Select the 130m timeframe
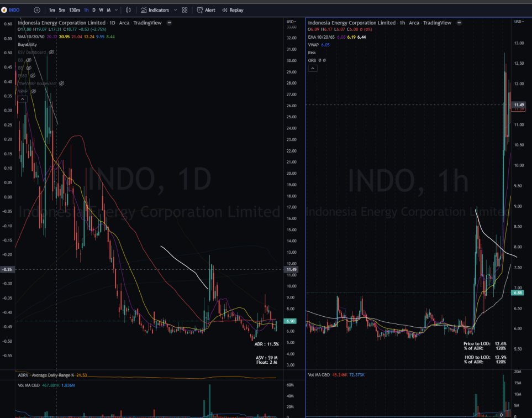 (x=75, y=10)
